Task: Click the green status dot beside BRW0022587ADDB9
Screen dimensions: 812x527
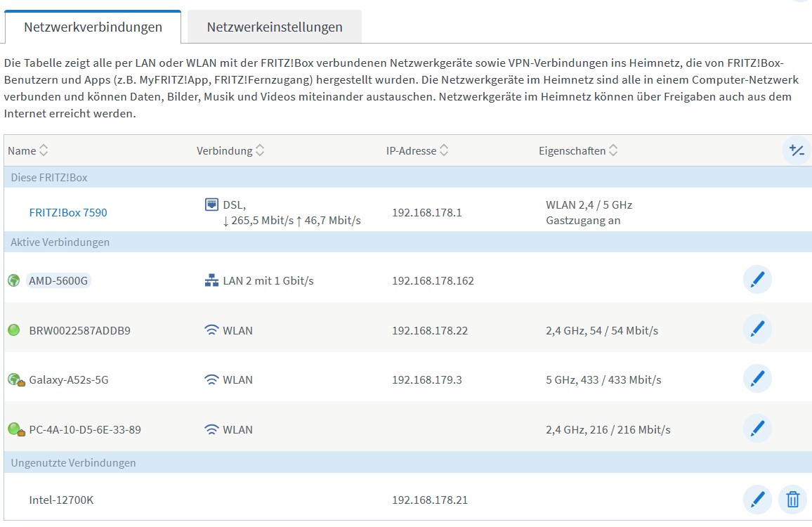Action: tap(14, 330)
